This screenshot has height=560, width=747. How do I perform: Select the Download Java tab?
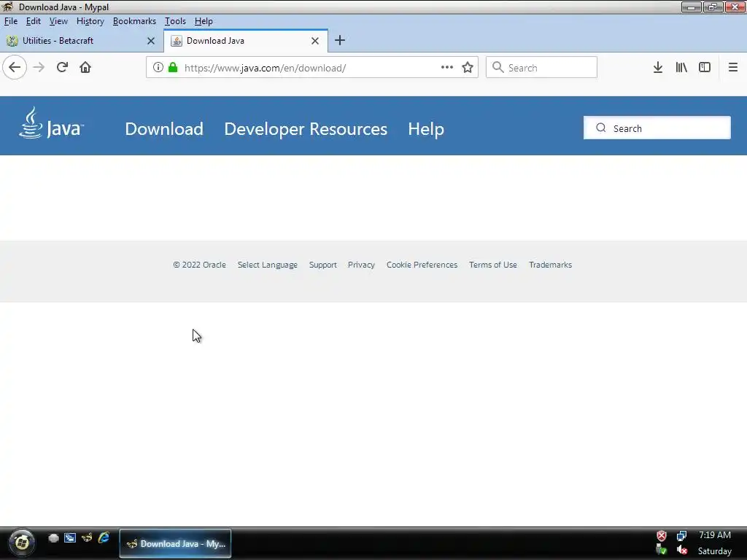click(x=246, y=41)
